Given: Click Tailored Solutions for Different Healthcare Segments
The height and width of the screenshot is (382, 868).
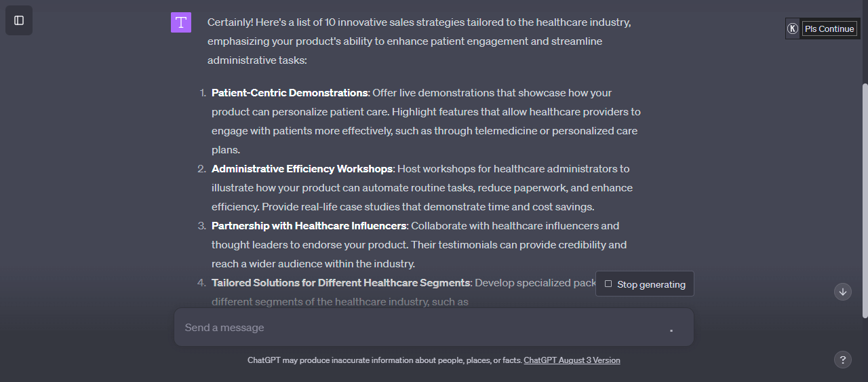Looking at the screenshot, I should tap(340, 283).
